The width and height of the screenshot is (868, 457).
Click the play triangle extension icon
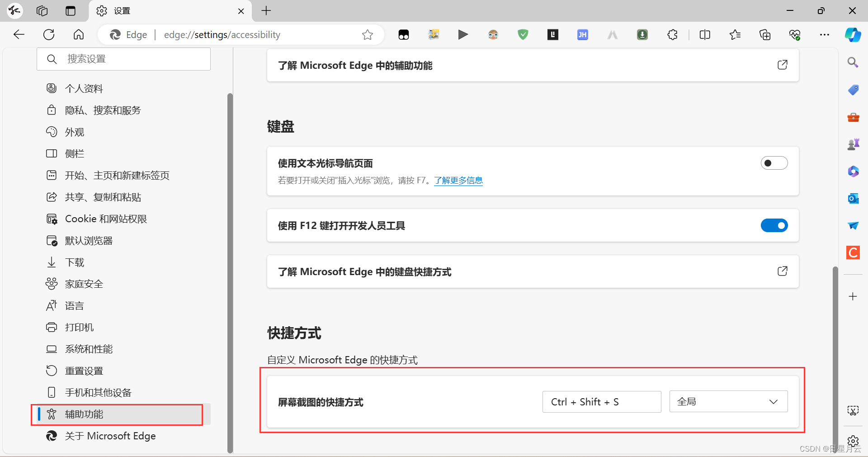click(463, 34)
